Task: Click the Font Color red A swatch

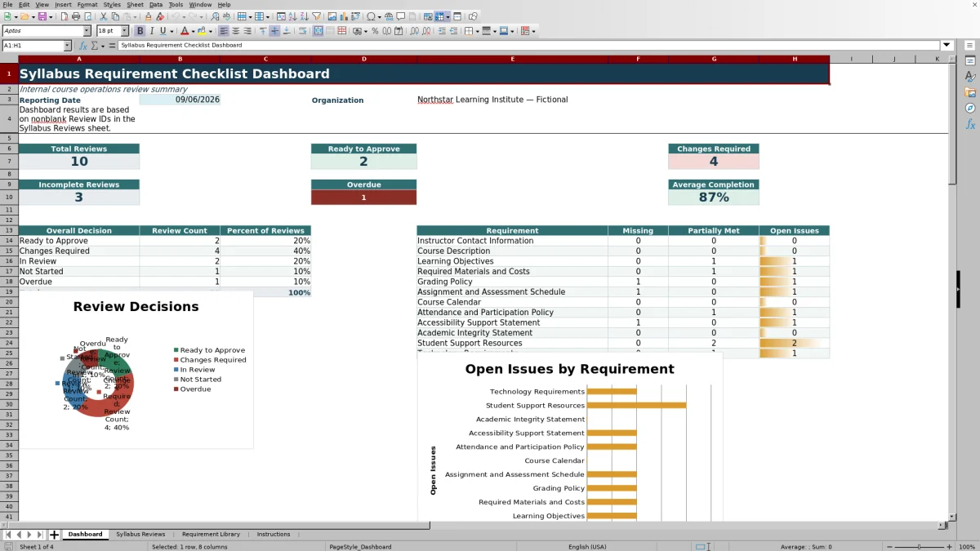Action: pyautogui.click(x=185, y=31)
